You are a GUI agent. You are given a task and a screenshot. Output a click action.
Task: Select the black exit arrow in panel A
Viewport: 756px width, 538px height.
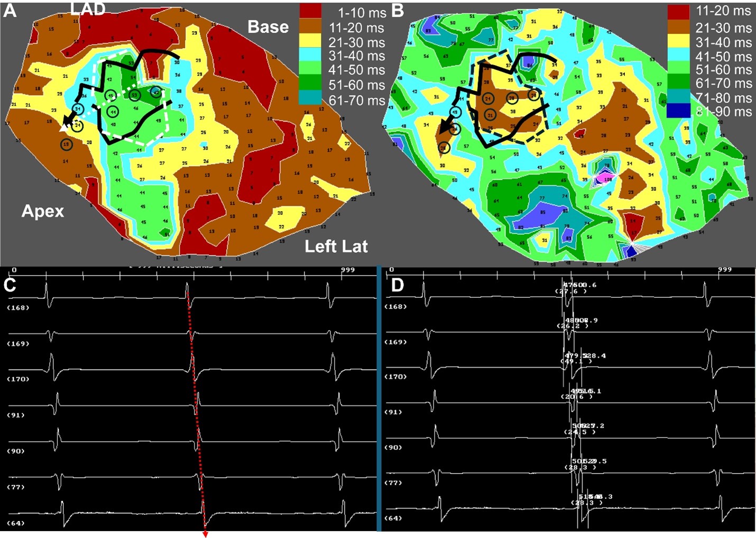pyautogui.click(x=69, y=122)
